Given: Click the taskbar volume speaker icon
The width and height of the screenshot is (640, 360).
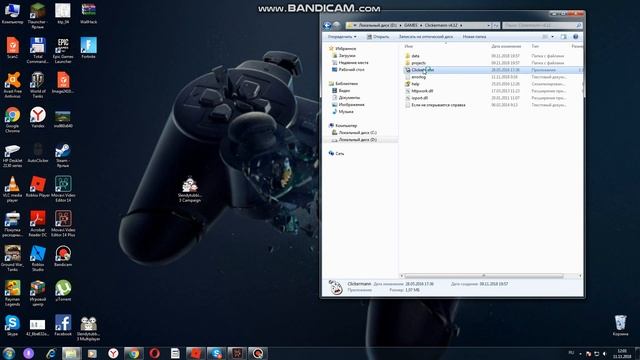Looking at the screenshot, I should [604, 353].
